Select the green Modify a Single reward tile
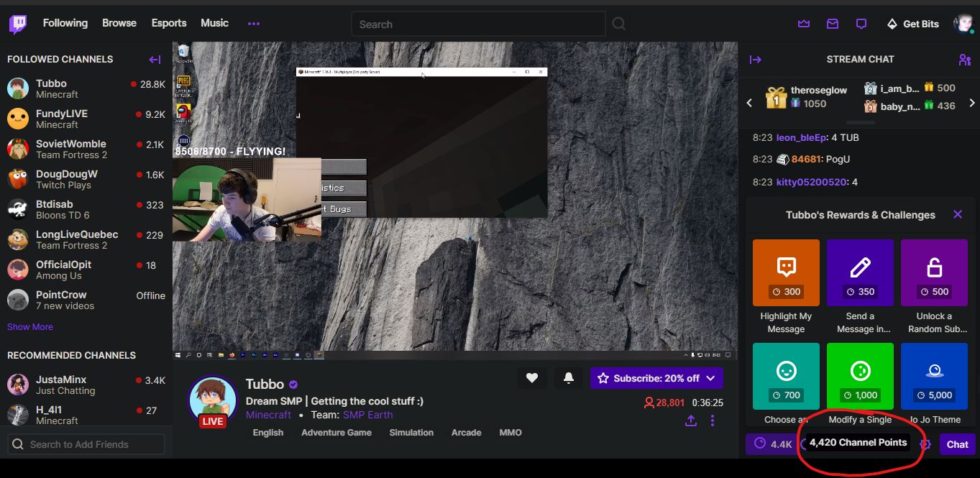980x478 pixels. (860, 376)
